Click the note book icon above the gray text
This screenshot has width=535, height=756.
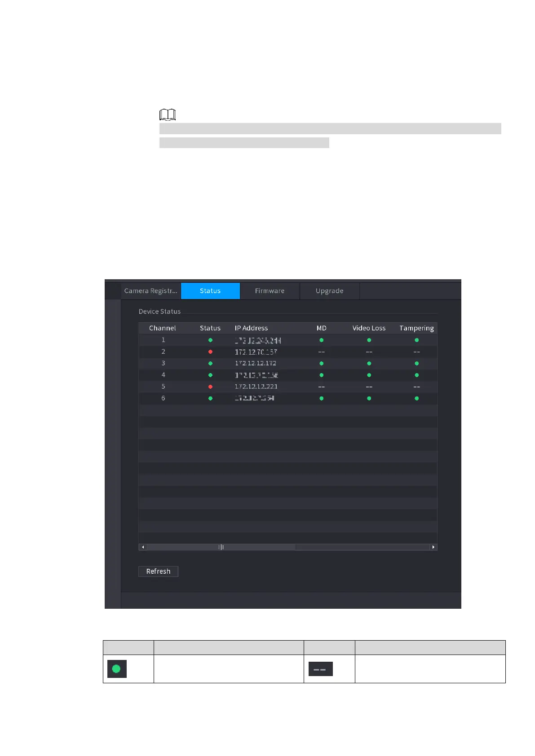[x=168, y=115]
